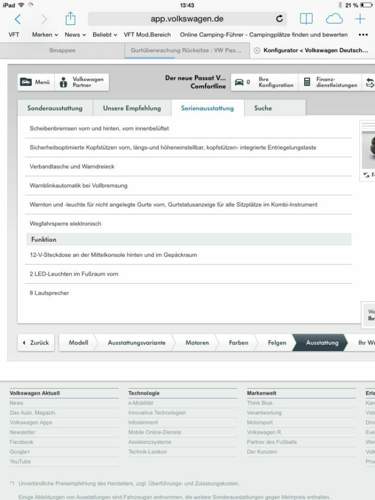Screen dimensions: 375x500
Task: Add a new tab with plus icon
Action: [x=360, y=19]
